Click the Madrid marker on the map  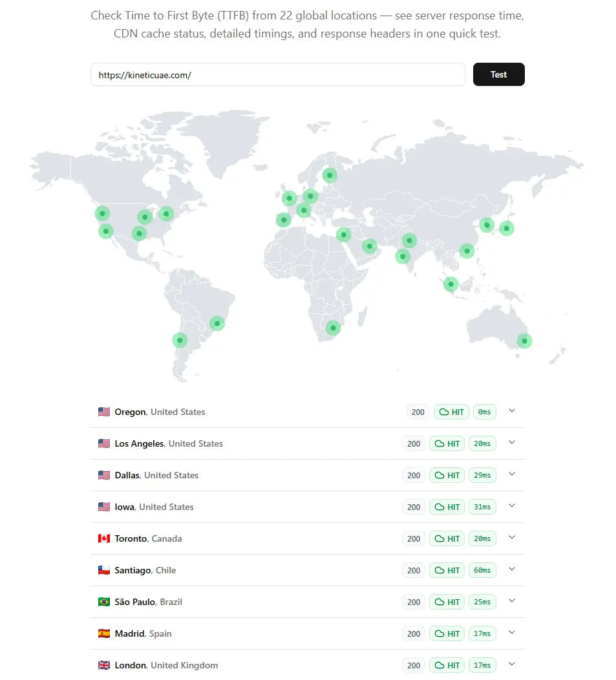click(283, 220)
